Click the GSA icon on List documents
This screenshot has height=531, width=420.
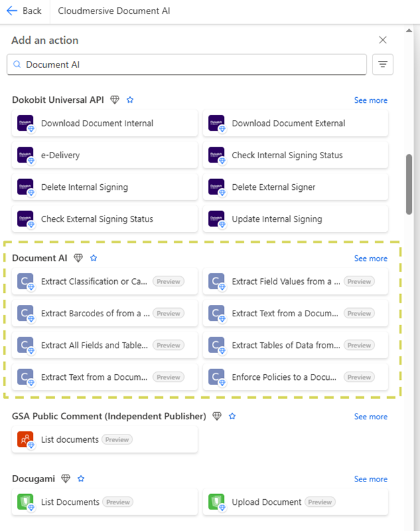coord(25,440)
